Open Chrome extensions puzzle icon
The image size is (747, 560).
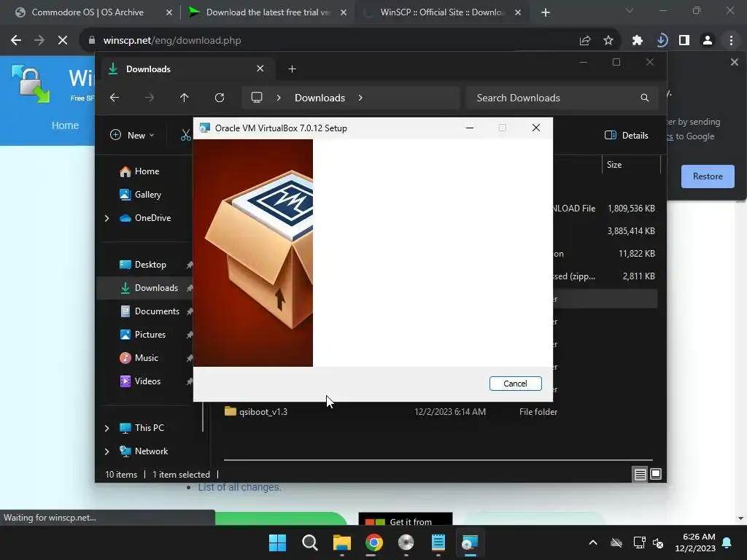pos(637,41)
